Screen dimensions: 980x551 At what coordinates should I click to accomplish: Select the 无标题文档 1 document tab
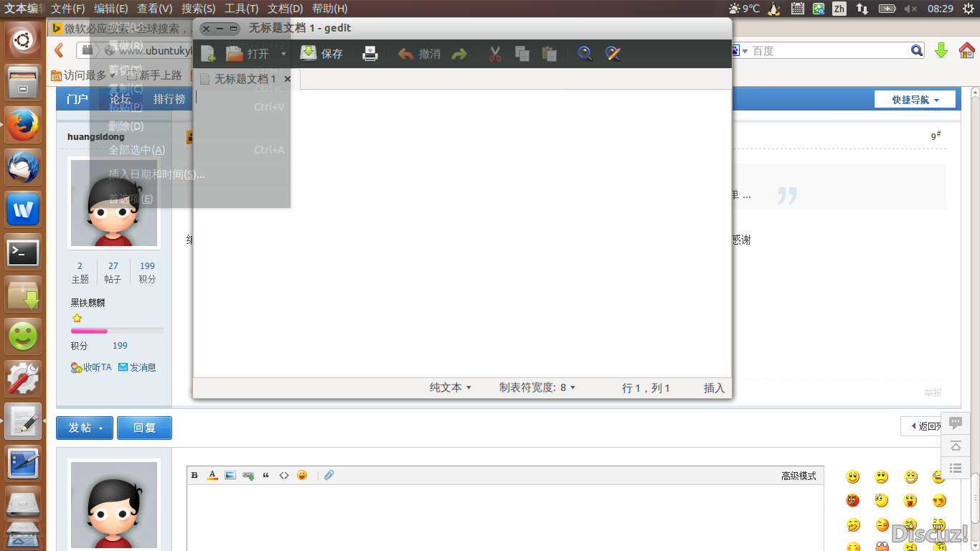244,79
